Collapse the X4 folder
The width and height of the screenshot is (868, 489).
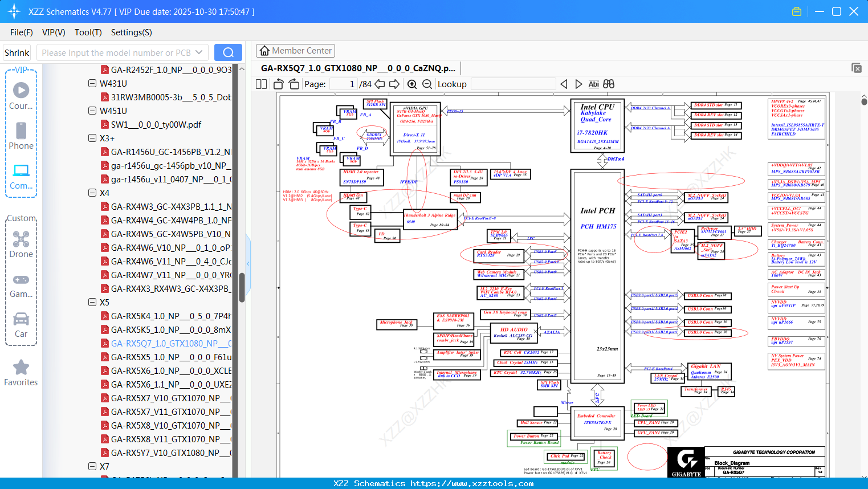pyautogui.click(x=92, y=193)
